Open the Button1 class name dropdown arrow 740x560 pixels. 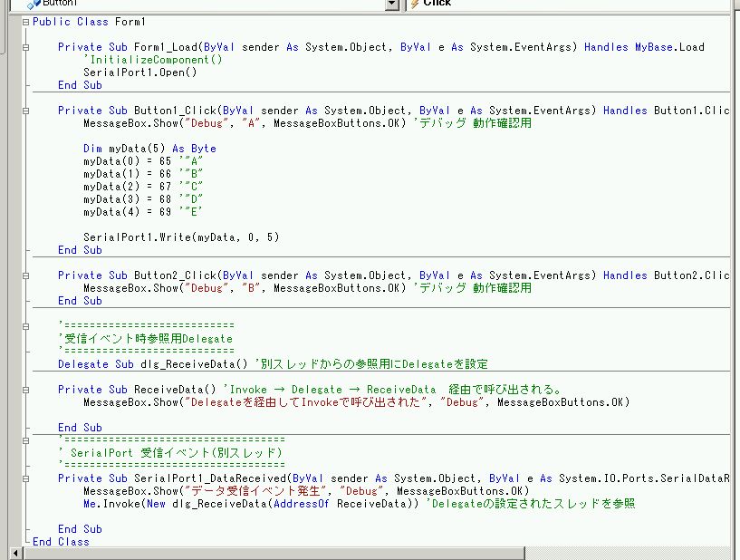tap(391, 4)
